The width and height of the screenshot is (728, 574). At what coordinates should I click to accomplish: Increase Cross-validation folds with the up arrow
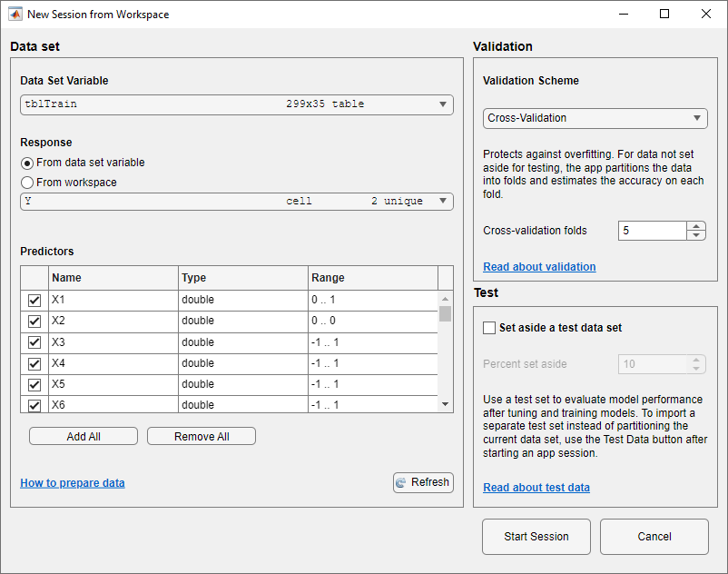[x=696, y=225]
